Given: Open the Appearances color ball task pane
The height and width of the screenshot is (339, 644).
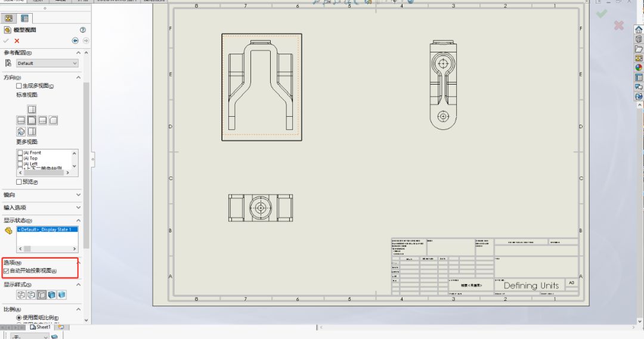Looking at the screenshot, I should point(639,67).
